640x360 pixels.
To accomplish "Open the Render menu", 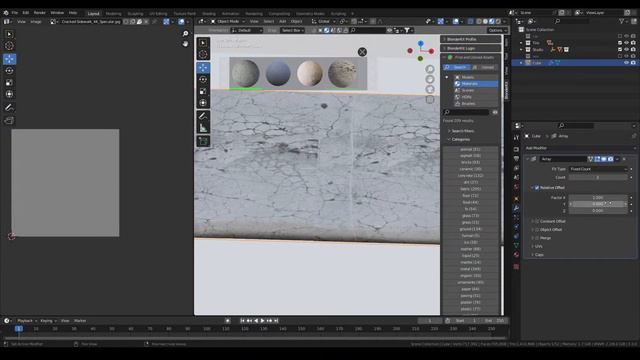I will point(40,13).
